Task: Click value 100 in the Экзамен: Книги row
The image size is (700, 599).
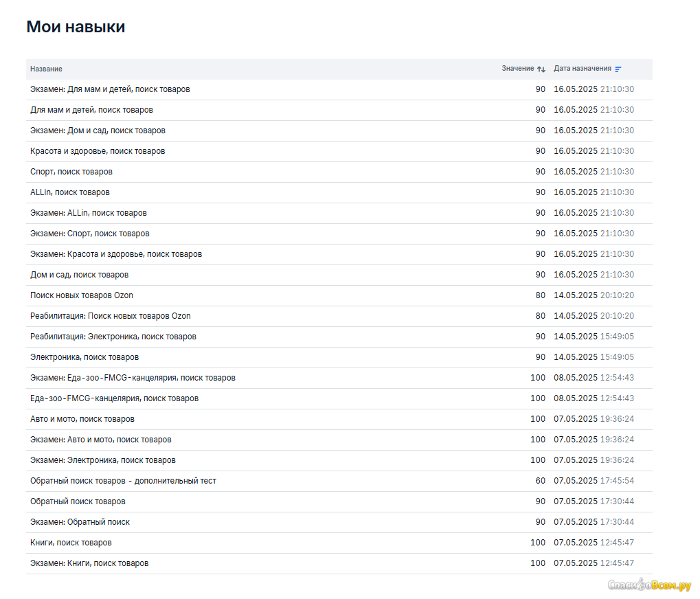Action: 538,563
